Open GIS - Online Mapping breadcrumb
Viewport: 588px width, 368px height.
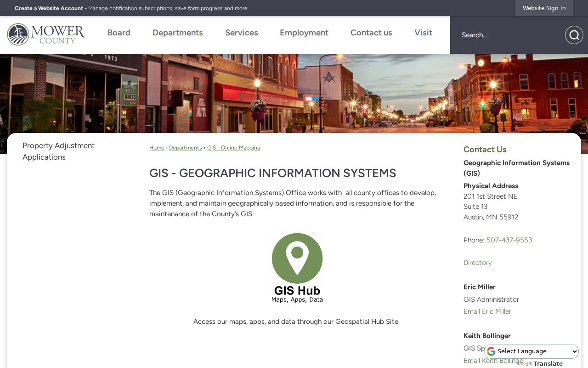(x=234, y=148)
